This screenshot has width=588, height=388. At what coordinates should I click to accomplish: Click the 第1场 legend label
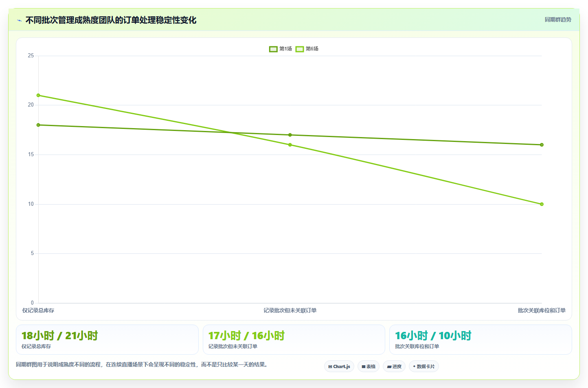285,49
